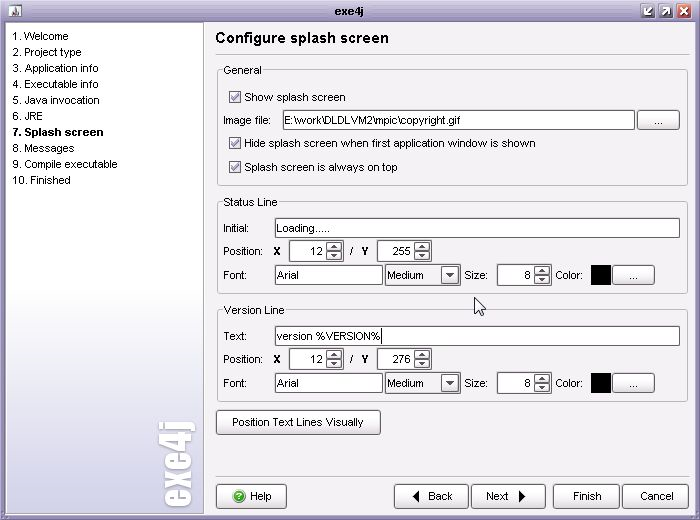Toggle Splash screen is always on top
The image size is (700, 520).
(235, 167)
